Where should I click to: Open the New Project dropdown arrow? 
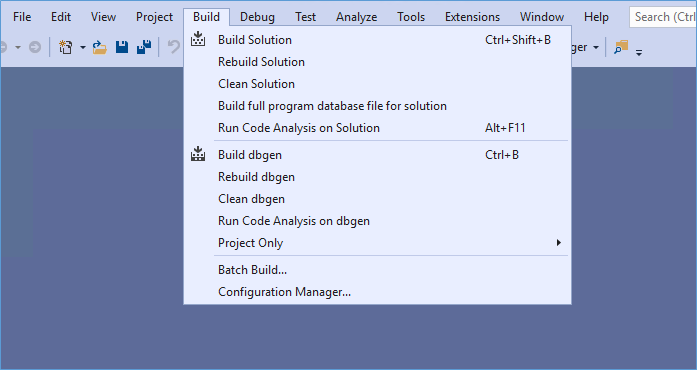[x=83, y=47]
